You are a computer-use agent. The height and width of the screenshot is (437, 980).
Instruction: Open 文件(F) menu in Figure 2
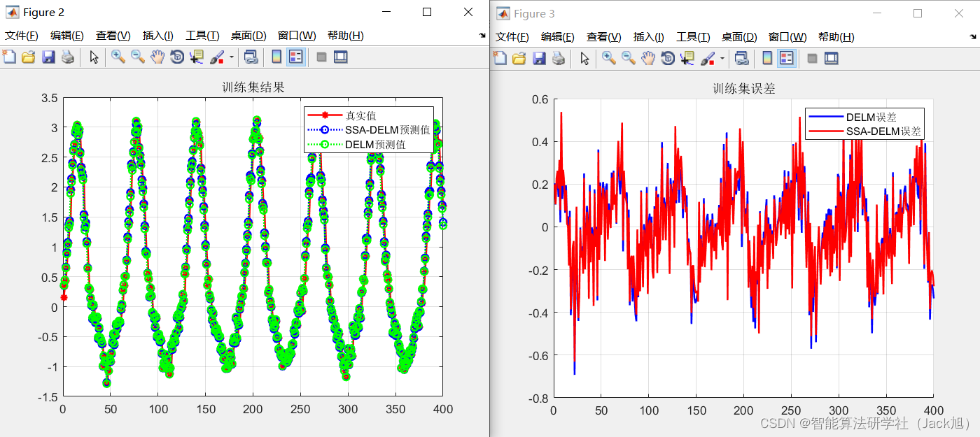point(22,36)
